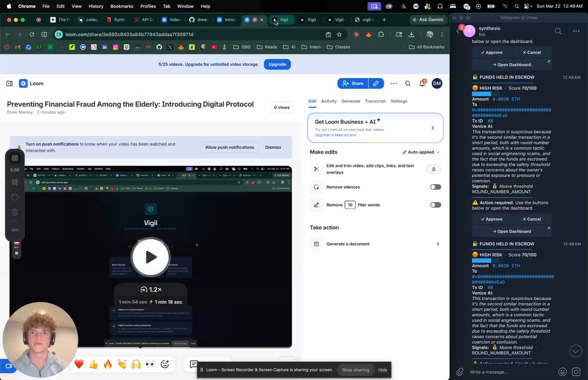Open Chrome downloads icon

click(x=411, y=34)
